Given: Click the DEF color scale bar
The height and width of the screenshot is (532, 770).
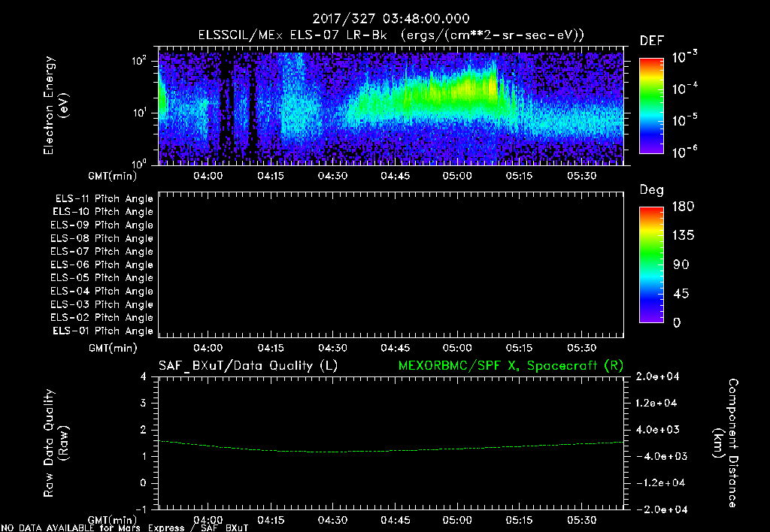Looking at the screenshot, I should pyautogui.click(x=651, y=106).
